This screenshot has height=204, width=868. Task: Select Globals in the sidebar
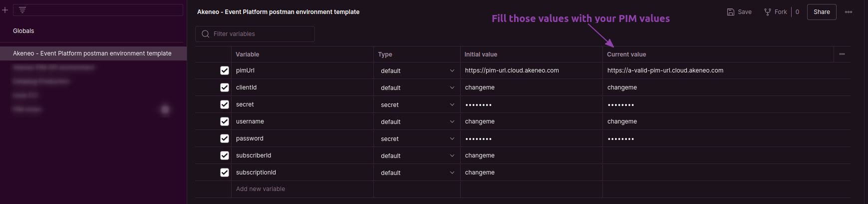(x=23, y=31)
